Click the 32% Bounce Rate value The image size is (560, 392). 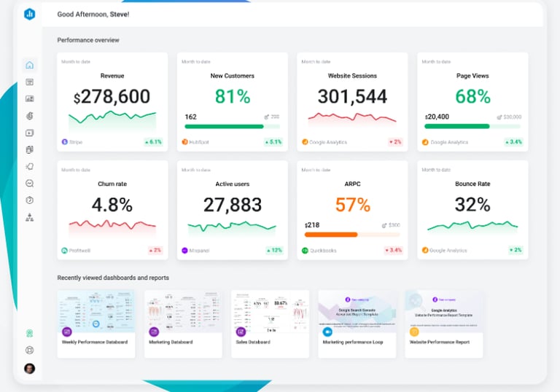pos(472,205)
